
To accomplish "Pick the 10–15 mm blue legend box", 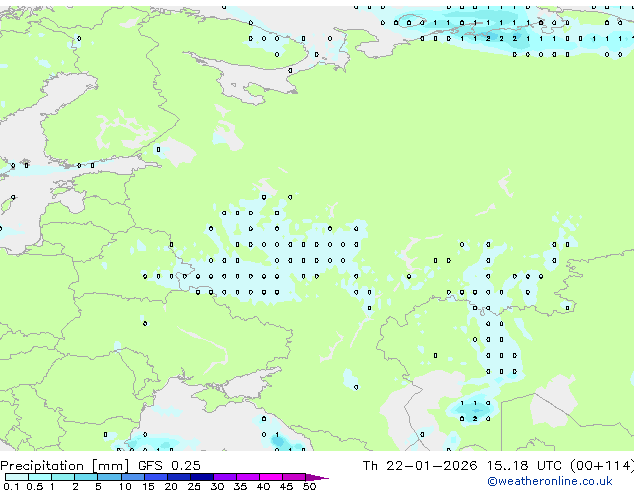I will [x=133, y=477].
